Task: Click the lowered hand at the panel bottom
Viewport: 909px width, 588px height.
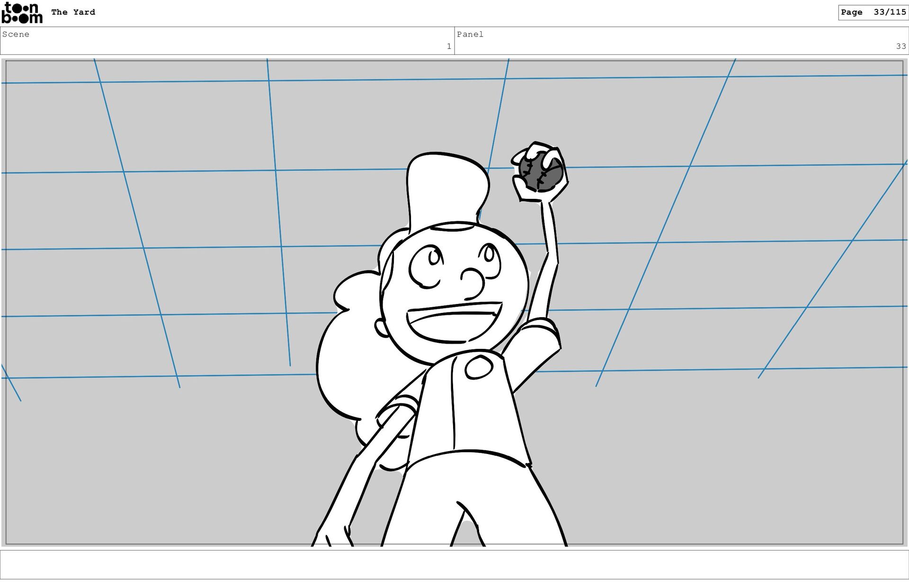Action: pyautogui.click(x=334, y=537)
